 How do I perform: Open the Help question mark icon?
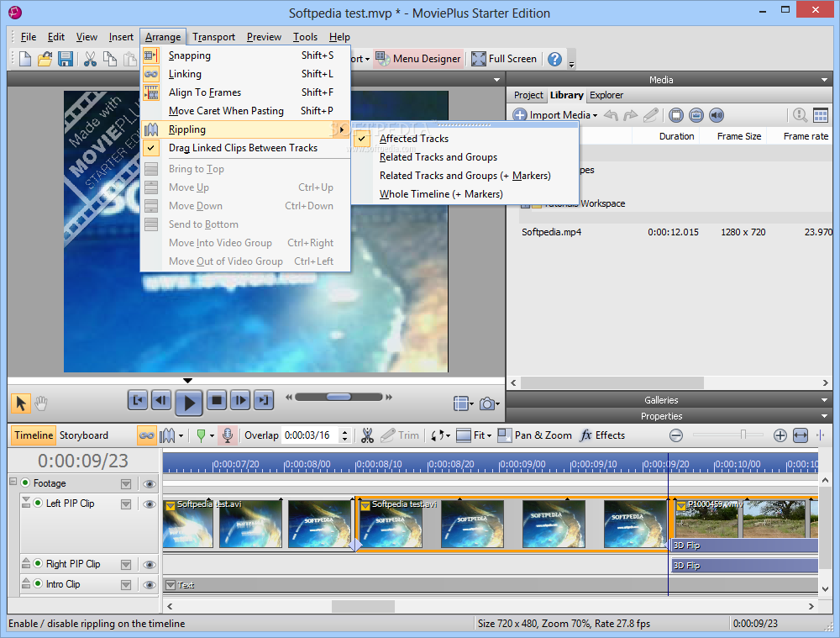554,59
